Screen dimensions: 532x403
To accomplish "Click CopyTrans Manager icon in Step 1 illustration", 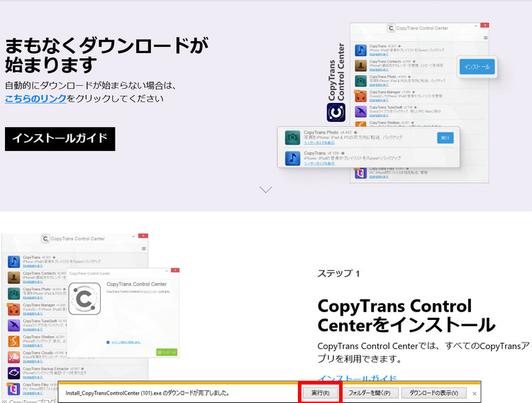I will coord(14,309).
